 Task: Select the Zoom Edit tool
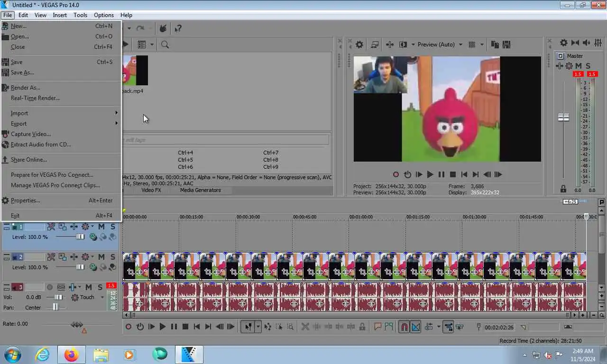[290, 327]
